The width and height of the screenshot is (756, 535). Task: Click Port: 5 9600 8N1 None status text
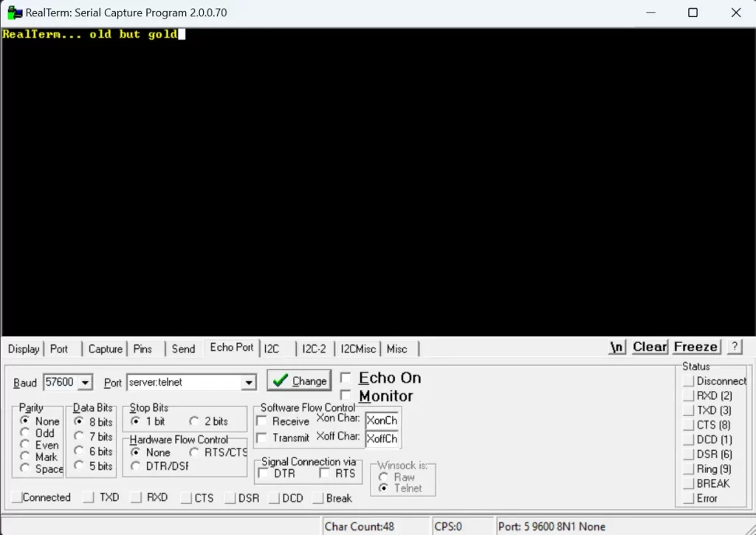coord(551,526)
